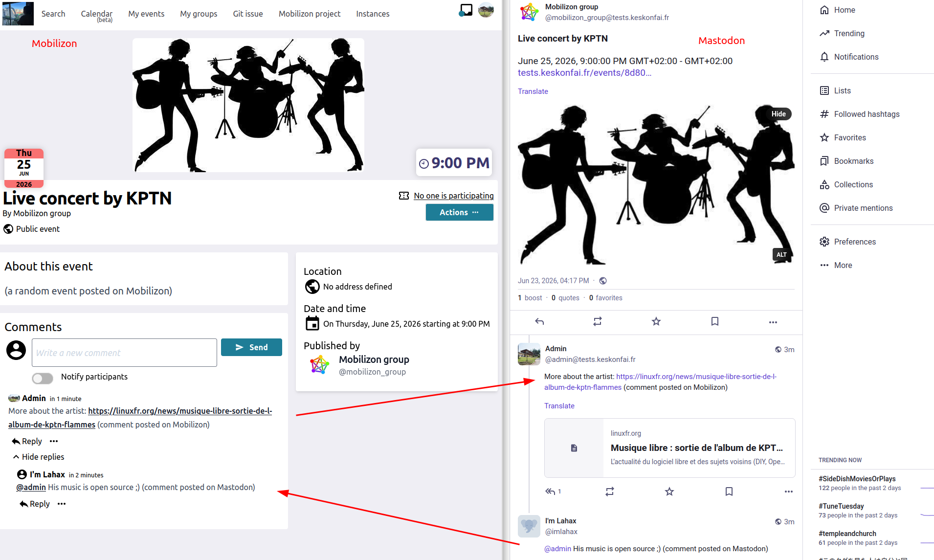Click the ticket icon beside participation count
This screenshot has width=934, height=560.
click(404, 196)
